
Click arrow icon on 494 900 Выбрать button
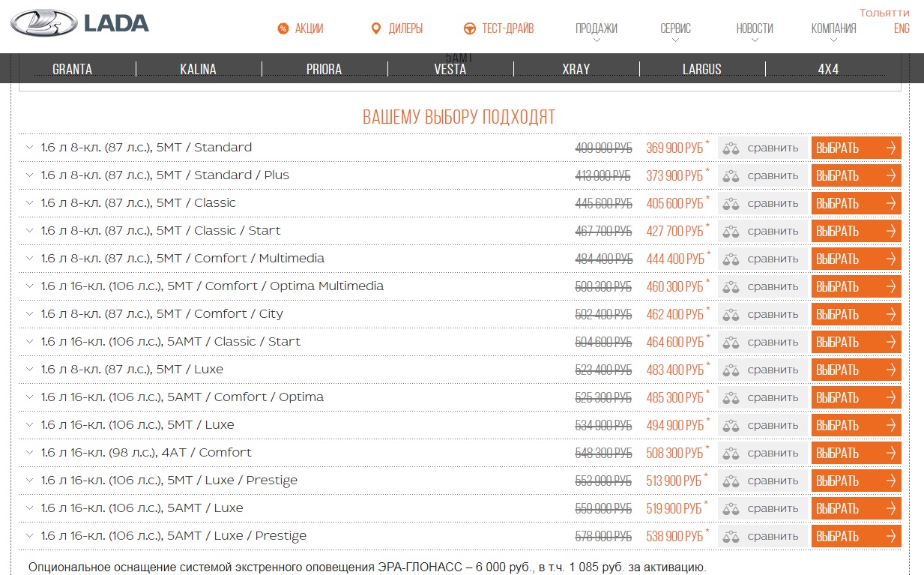(x=891, y=425)
